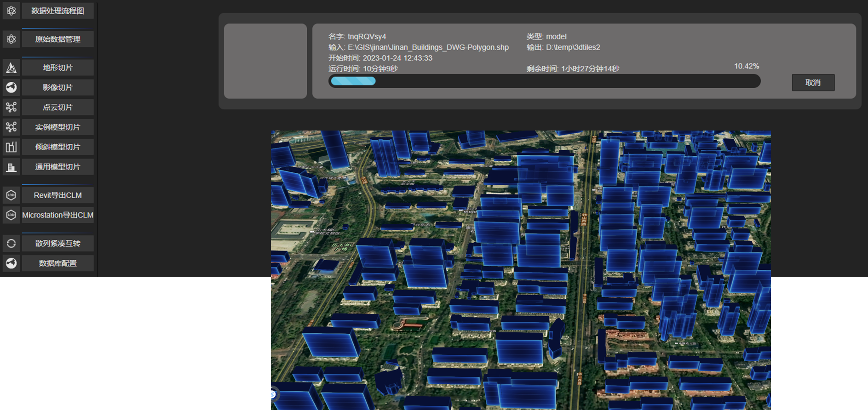Select the terrain icon next to 地形切片

pos(11,68)
